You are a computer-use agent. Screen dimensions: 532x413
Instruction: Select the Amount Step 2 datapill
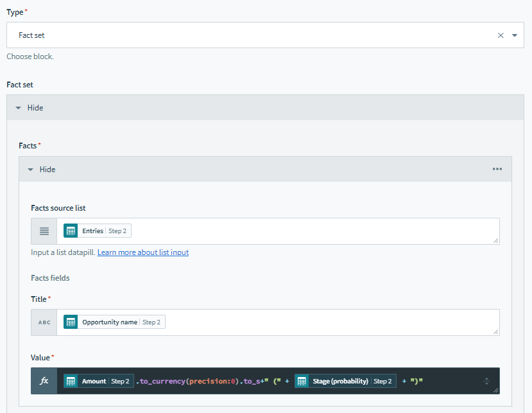click(x=99, y=381)
